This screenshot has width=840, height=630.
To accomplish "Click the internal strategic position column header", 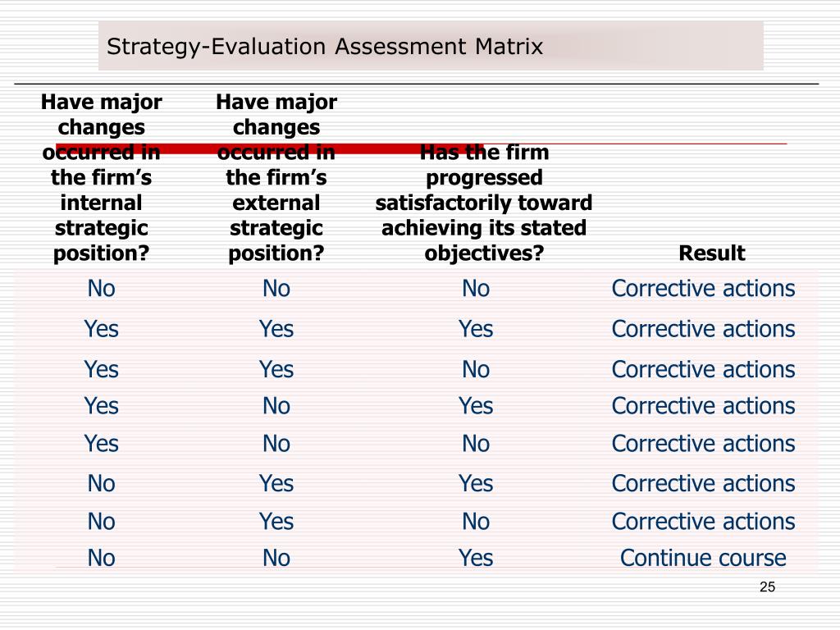I will pyautogui.click(x=101, y=177).
